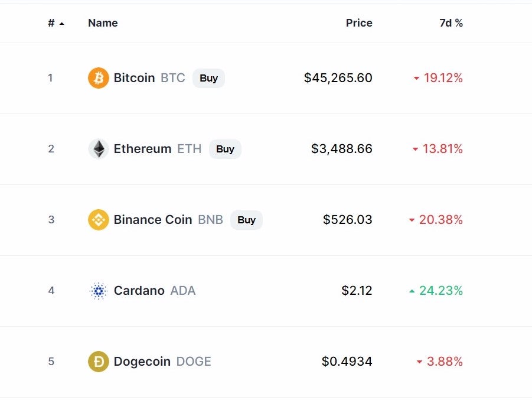The width and height of the screenshot is (532, 400).
Task: Click the Cardano logo icon
Action: [99, 291]
